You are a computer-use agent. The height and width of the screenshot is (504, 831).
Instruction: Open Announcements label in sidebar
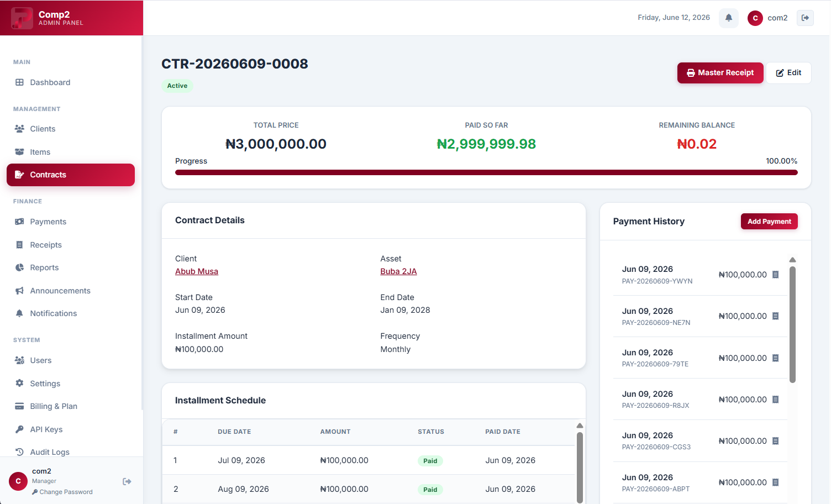tap(60, 291)
